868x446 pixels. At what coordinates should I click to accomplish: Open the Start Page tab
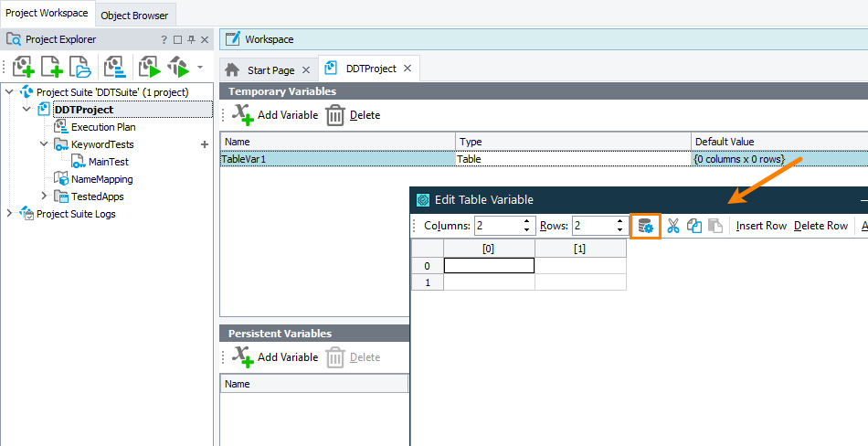pyautogui.click(x=270, y=69)
